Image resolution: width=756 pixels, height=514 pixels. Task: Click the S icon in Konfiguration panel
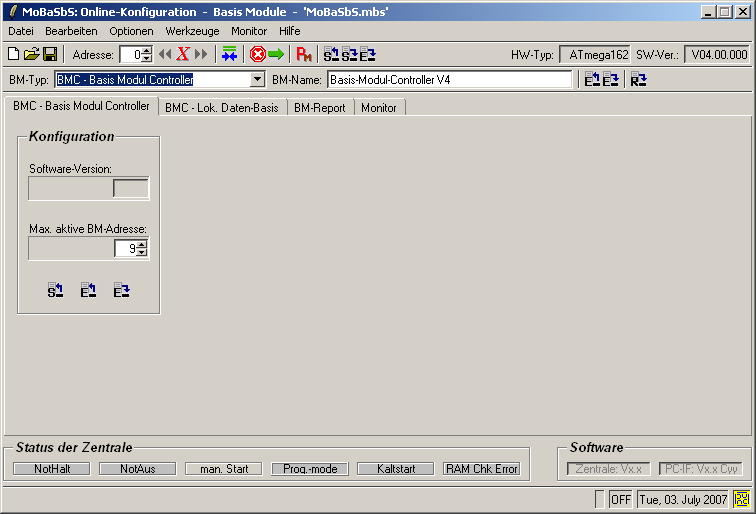coord(56,290)
